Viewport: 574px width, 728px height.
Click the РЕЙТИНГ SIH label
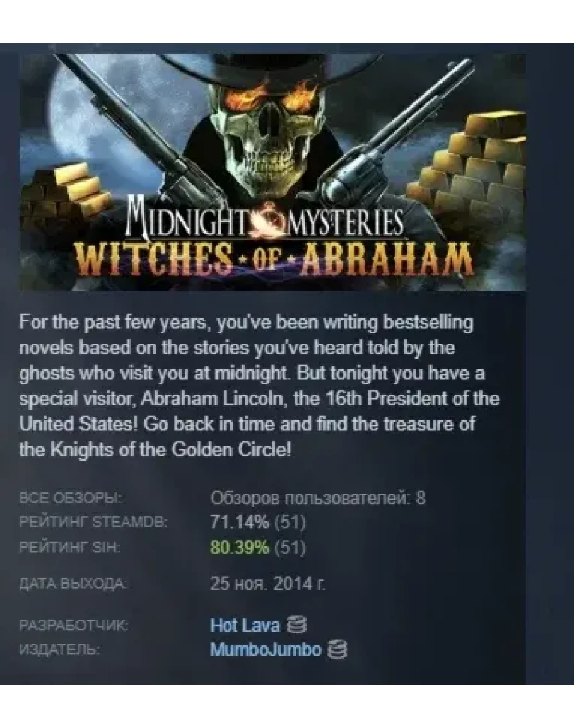(69, 548)
